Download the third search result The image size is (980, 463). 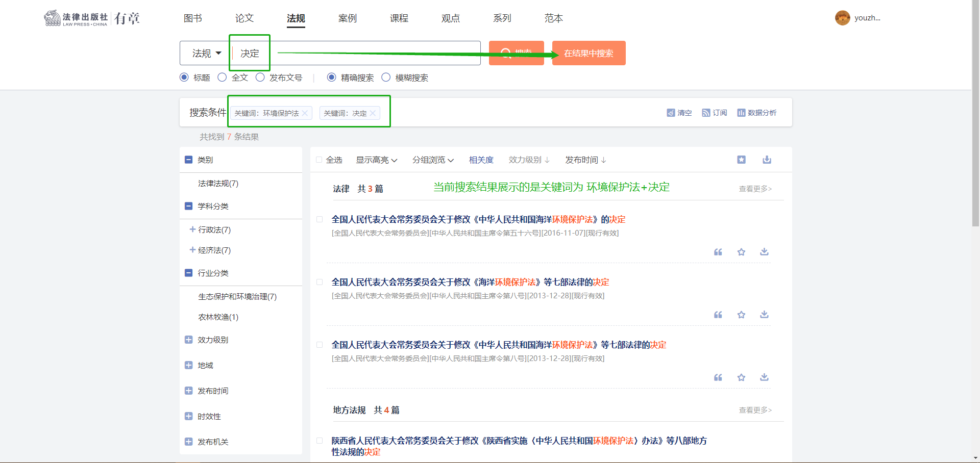[764, 377]
